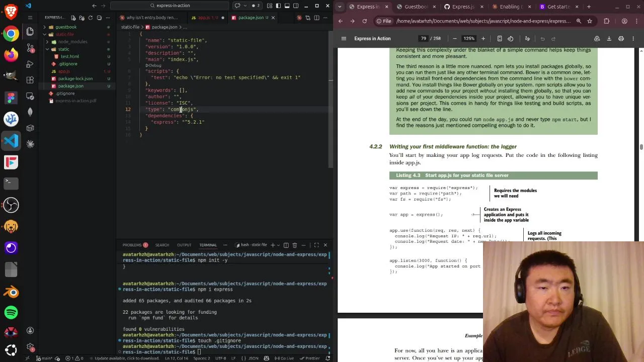
Task: Kill the terminal with trash icon
Action: 295,245
